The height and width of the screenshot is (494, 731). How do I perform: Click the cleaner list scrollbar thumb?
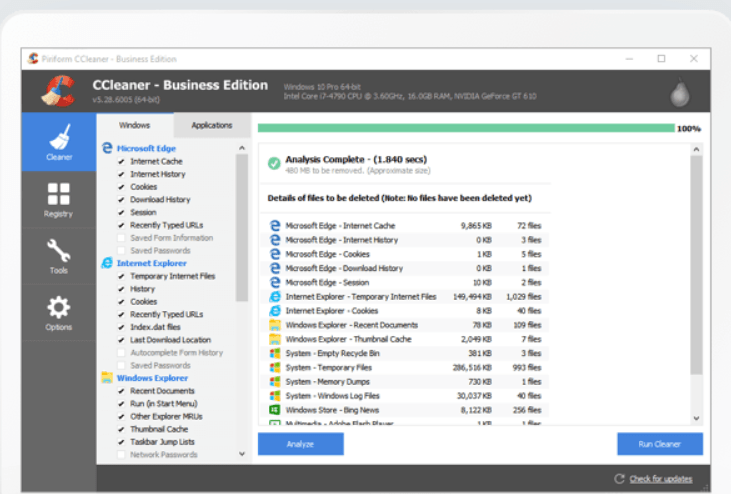click(242, 228)
